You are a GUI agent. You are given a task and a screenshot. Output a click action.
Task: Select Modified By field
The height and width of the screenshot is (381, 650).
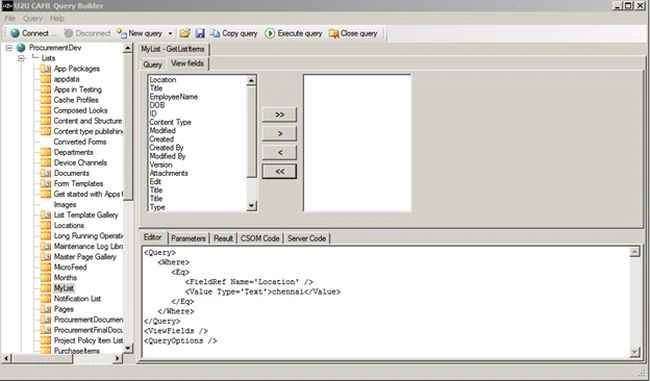(x=167, y=156)
